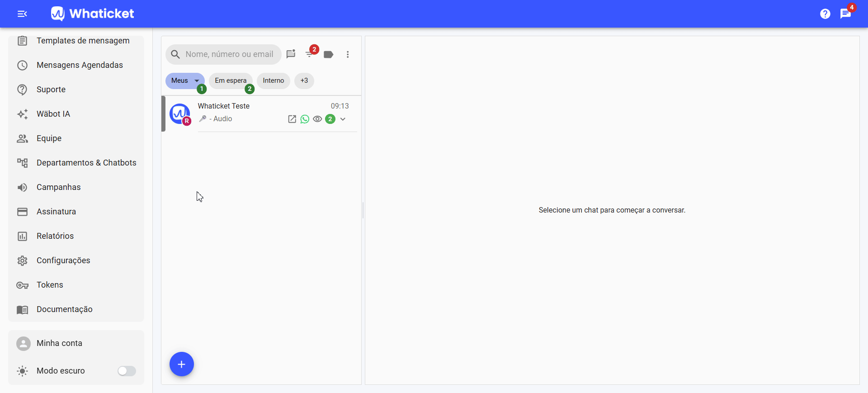Open Documentação

pos(76,309)
